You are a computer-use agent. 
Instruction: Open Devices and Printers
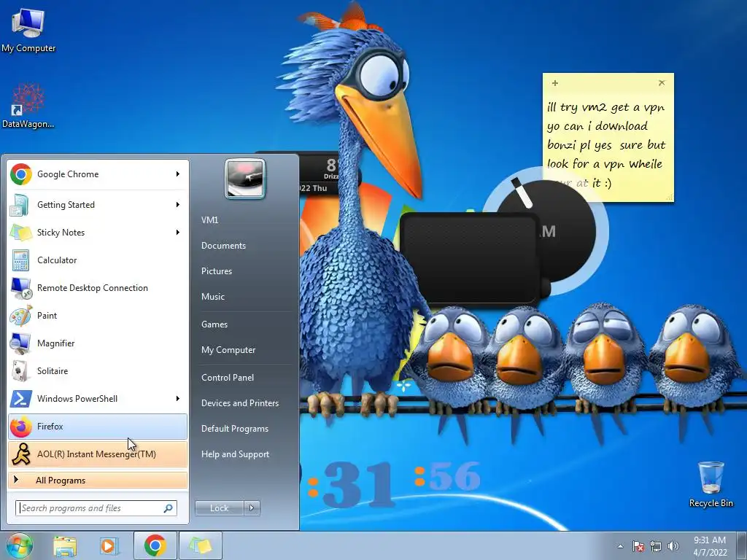coord(239,403)
